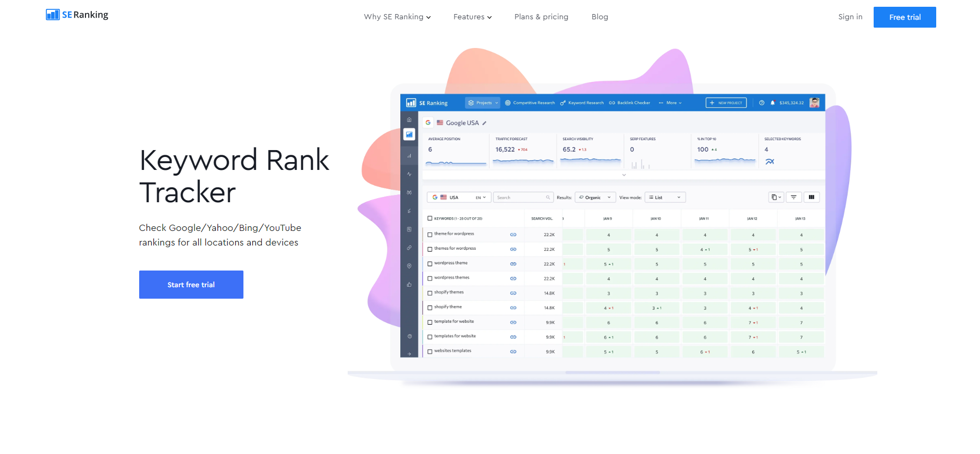This screenshot has width=980, height=454.
Task: Check the theme for wordpress checkbox
Action: pos(430,235)
